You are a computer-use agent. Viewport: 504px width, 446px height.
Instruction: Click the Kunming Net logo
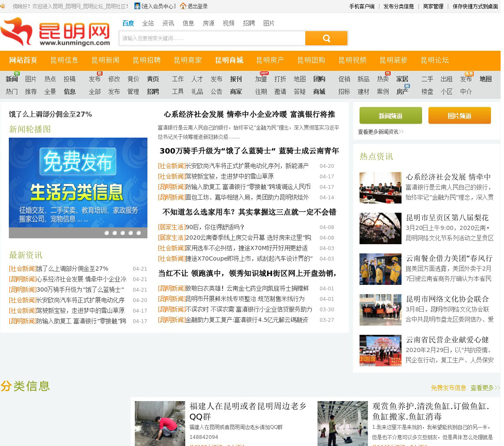(55, 32)
